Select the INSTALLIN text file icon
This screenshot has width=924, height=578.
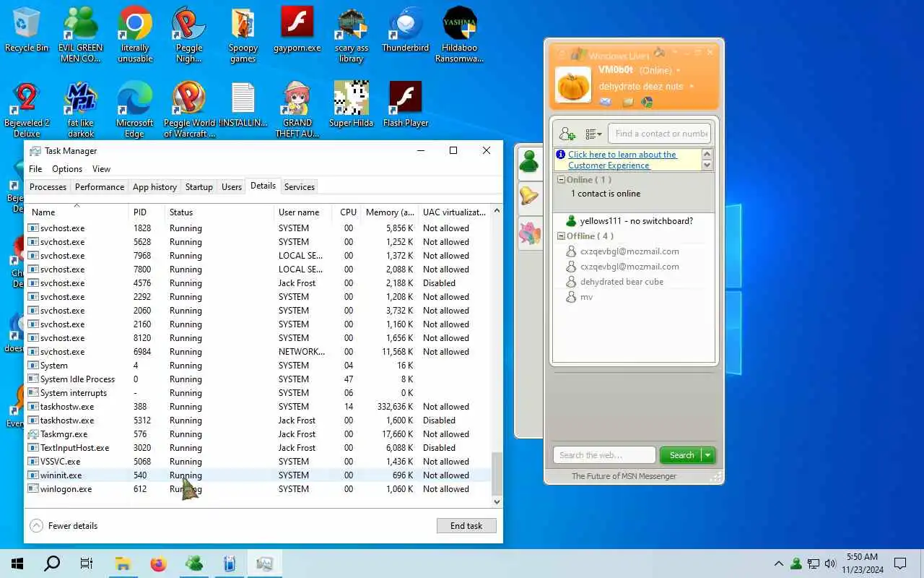[243, 105]
